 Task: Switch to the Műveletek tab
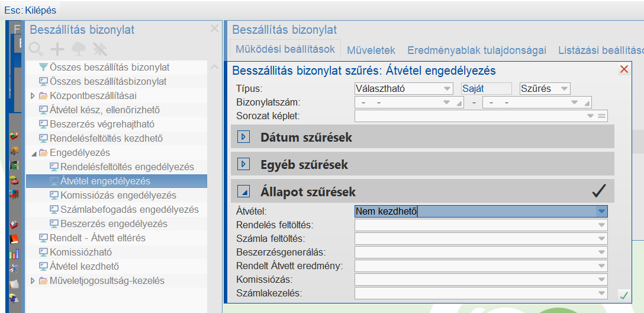click(x=371, y=50)
